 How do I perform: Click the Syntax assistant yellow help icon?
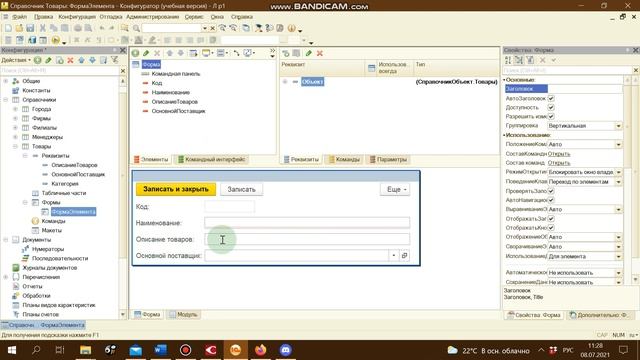[291, 28]
